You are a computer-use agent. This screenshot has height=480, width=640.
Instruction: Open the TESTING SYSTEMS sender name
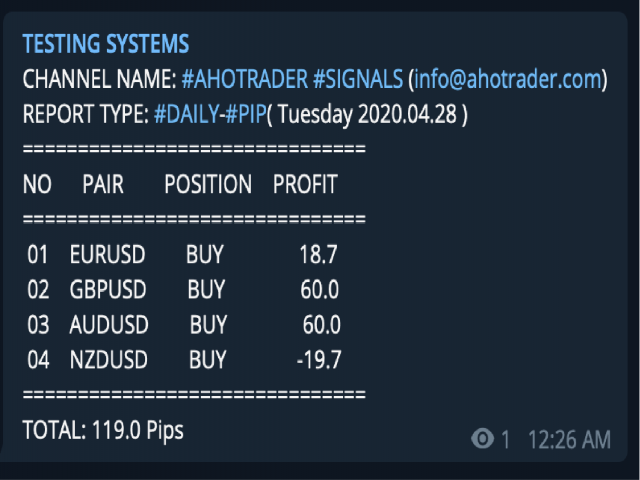tap(106, 44)
